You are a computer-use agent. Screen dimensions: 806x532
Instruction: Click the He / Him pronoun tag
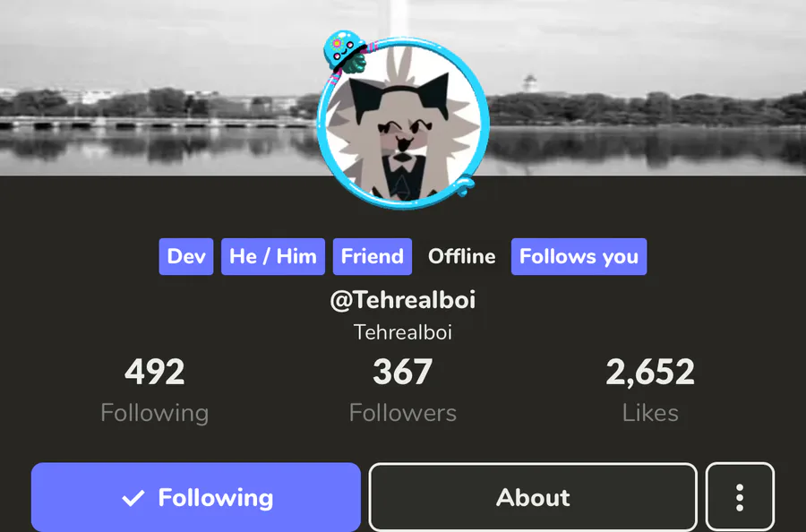tap(273, 256)
